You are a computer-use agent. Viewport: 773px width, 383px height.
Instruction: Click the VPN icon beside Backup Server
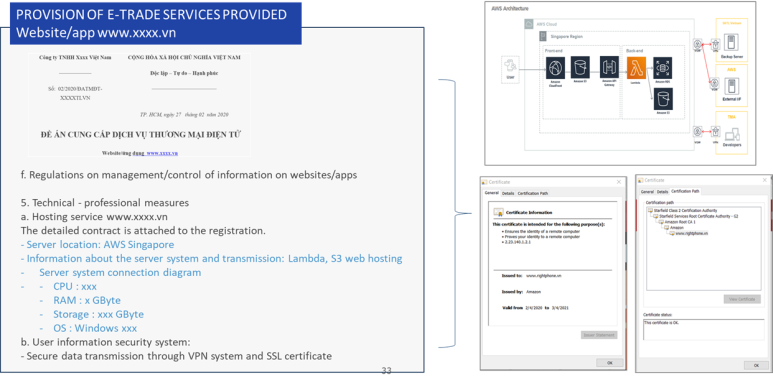715,44
